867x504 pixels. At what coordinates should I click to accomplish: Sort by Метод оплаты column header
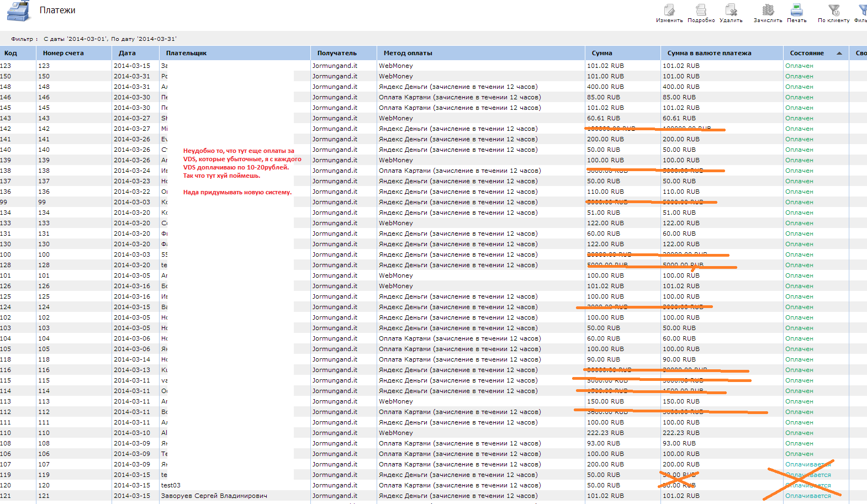[408, 54]
